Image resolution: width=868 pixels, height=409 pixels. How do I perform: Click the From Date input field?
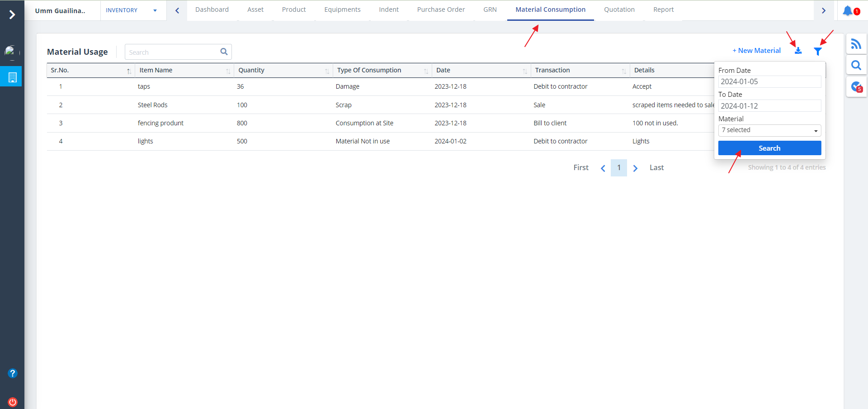coord(769,82)
